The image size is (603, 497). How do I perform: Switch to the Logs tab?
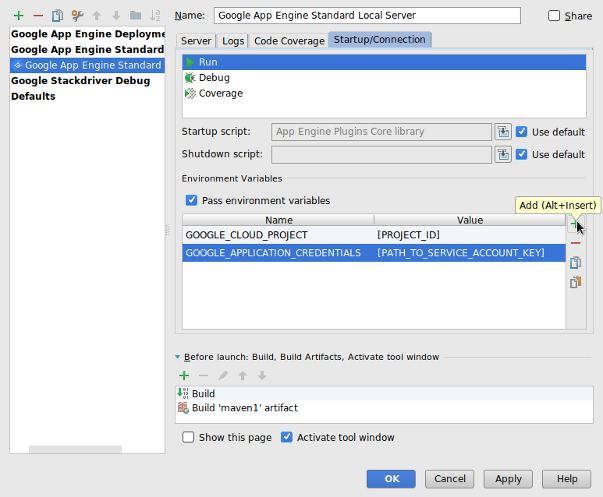[232, 40]
